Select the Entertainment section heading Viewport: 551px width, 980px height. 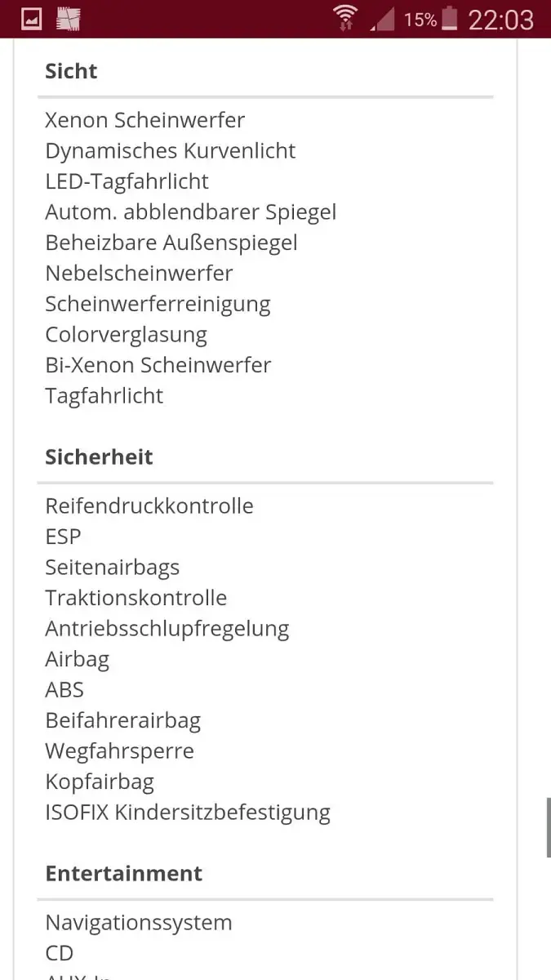pos(123,873)
